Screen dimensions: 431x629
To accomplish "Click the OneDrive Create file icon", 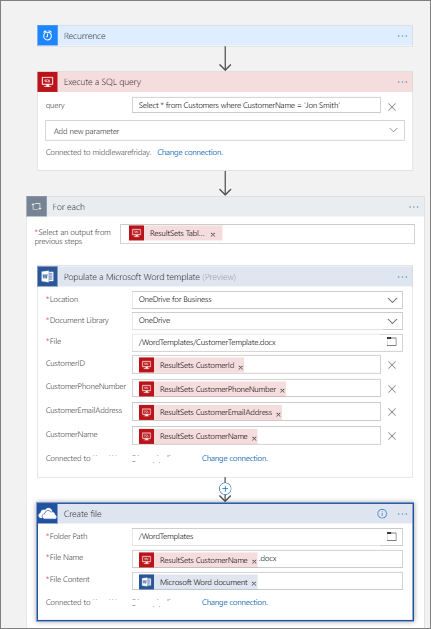I will pos(47,513).
